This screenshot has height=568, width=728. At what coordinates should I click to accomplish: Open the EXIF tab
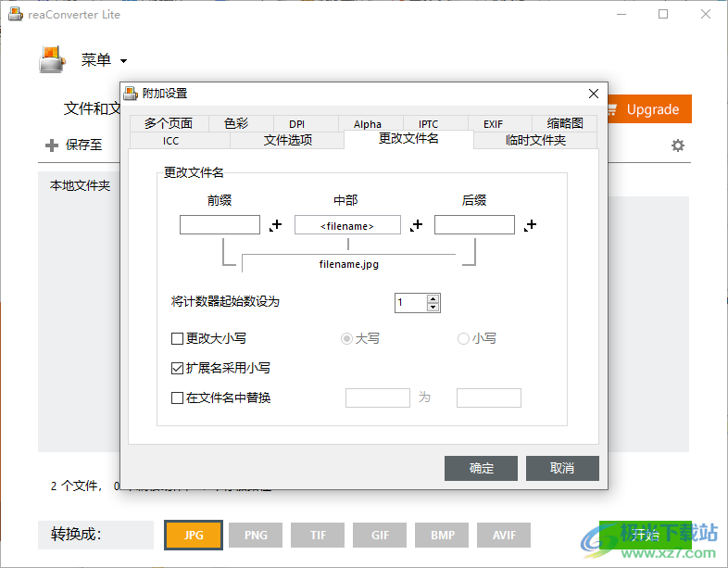[499, 123]
